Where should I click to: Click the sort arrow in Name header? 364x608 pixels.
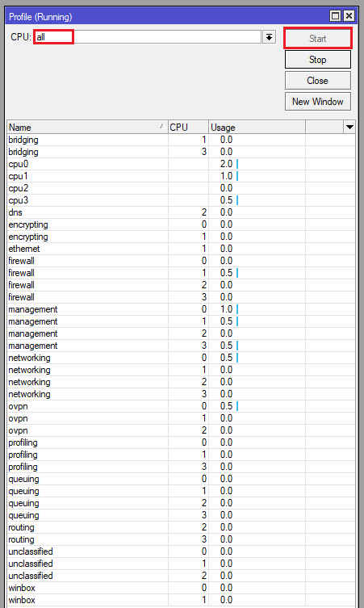(x=161, y=126)
